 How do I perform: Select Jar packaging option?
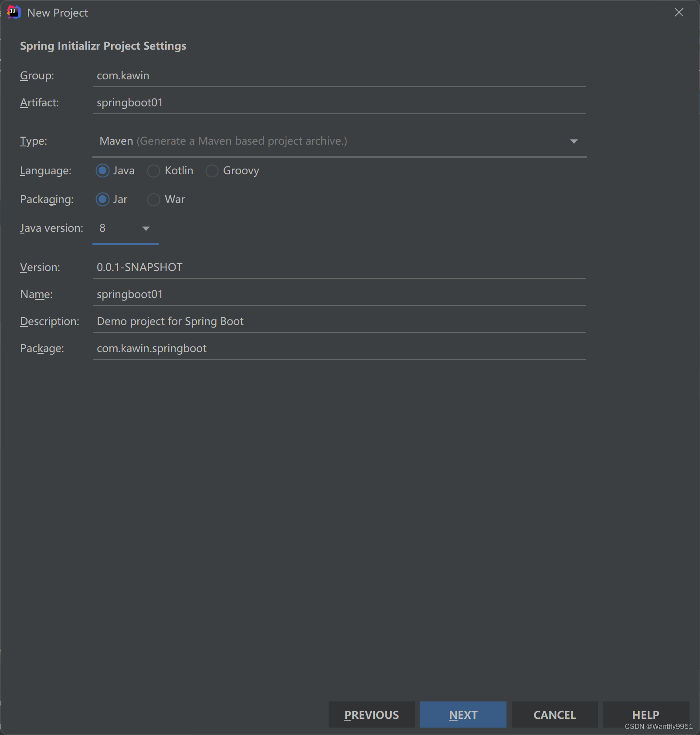[102, 200]
